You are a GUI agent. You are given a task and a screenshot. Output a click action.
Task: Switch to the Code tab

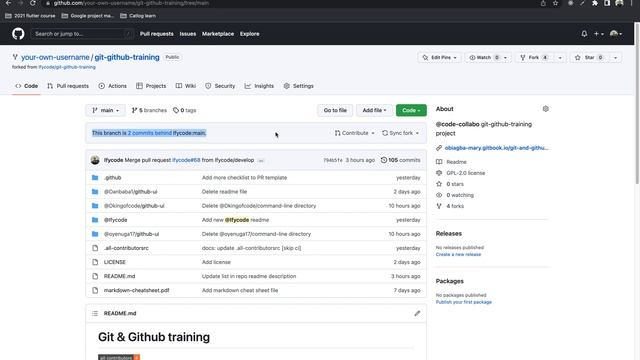coord(27,86)
